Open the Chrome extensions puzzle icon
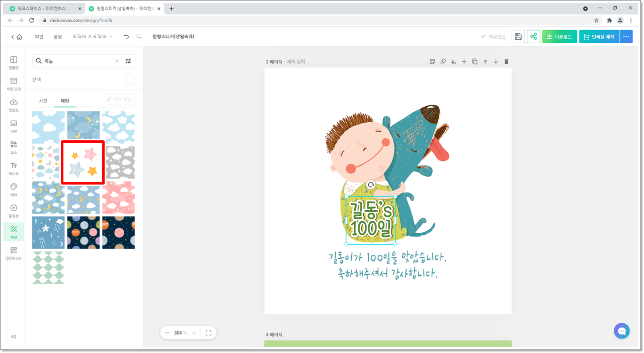The width and height of the screenshot is (644, 353). tap(609, 20)
